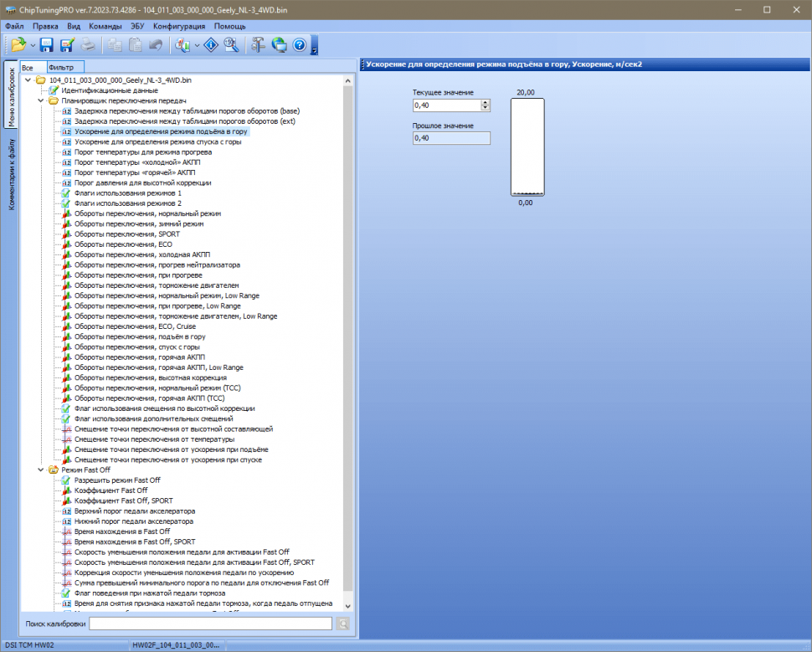Click the search button next to 'Поиск калибровки'
Image resolution: width=812 pixels, height=652 pixels.
342,624
